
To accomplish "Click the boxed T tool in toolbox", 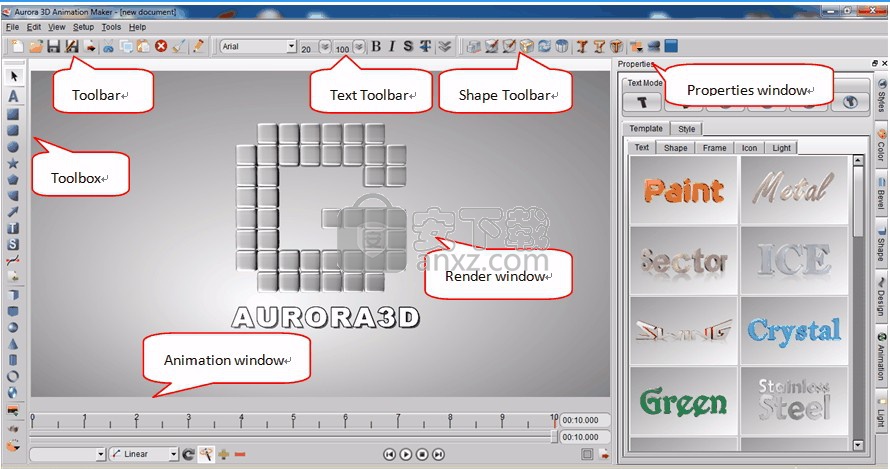I will pyautogui.click(x=12, y=228).
